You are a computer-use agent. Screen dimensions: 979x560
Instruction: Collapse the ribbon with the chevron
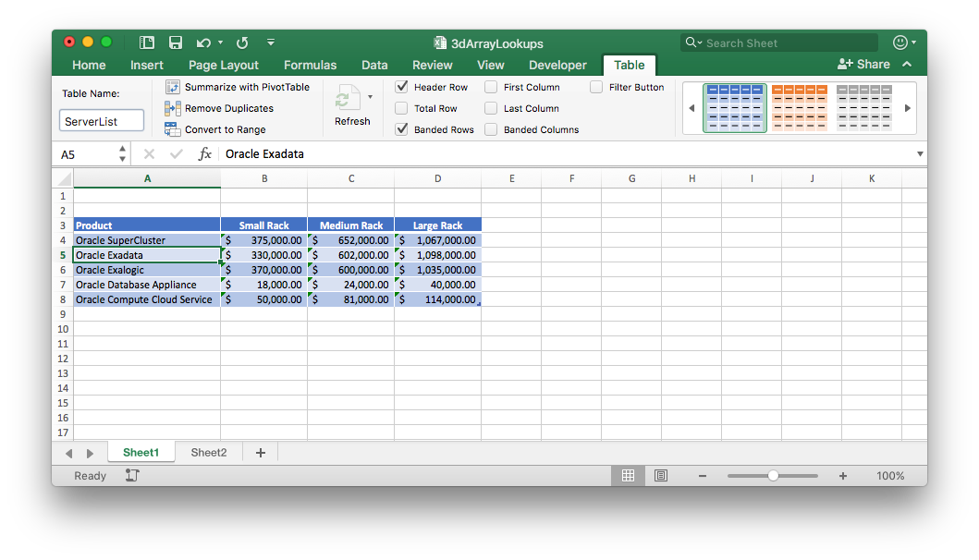point(907,65)
